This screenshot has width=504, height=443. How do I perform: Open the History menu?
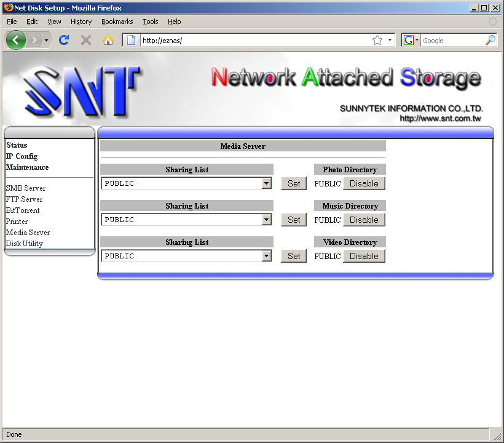coord(81,22)
